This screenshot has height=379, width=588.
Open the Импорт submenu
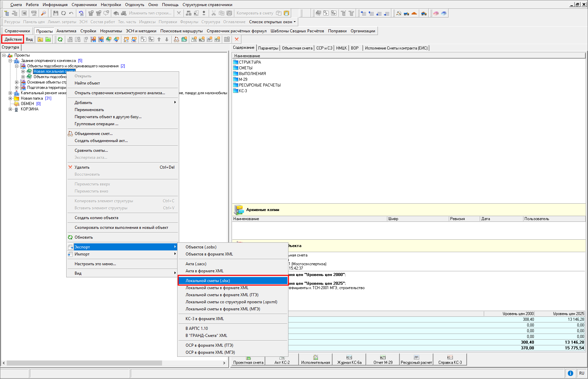pyautogui.click(x=122, y=254)
